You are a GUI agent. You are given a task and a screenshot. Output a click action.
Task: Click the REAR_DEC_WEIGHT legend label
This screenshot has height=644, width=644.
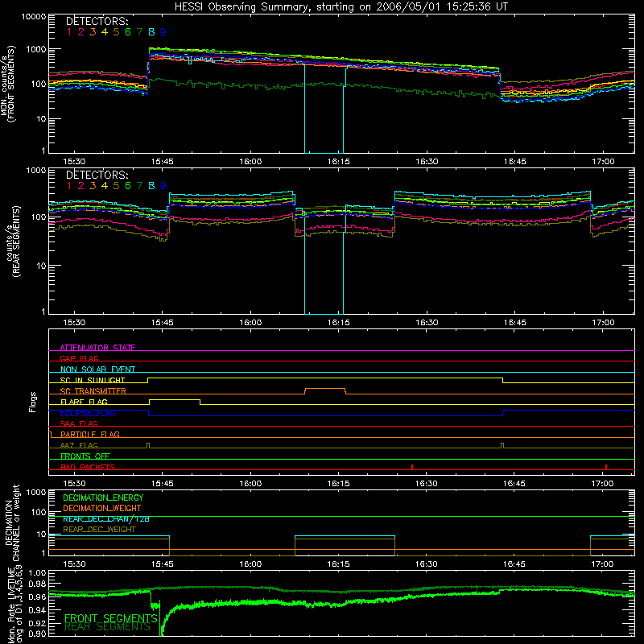pyautogui.click(x=99, y=530)
